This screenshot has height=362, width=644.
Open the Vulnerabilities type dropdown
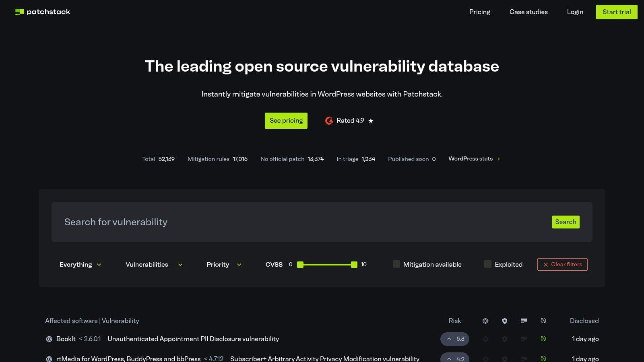(154, 265)
